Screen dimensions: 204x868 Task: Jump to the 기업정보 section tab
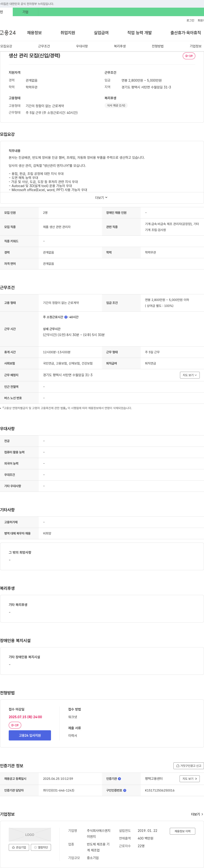[195, 46]
